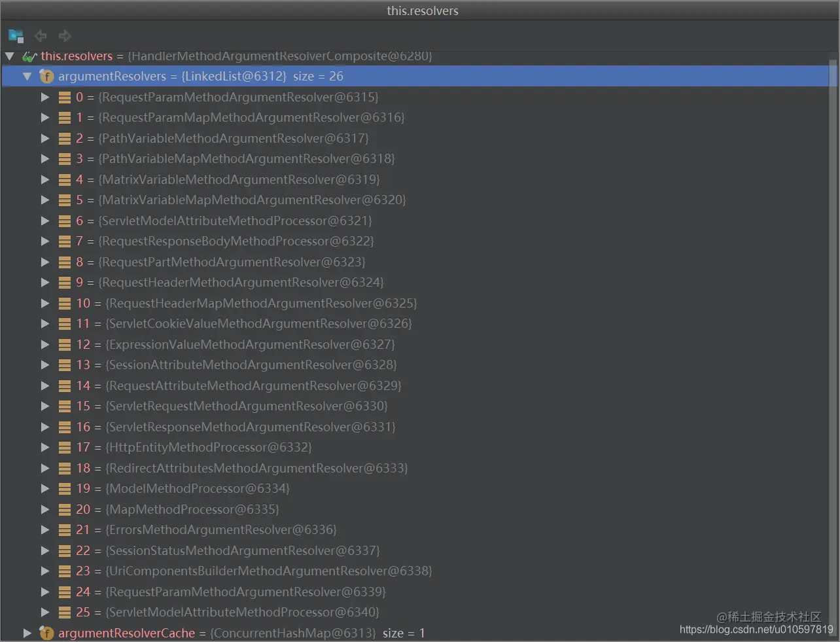Expand element 6 ServletModelAttributeMethodProcessor@6321

tap(45, 221)
